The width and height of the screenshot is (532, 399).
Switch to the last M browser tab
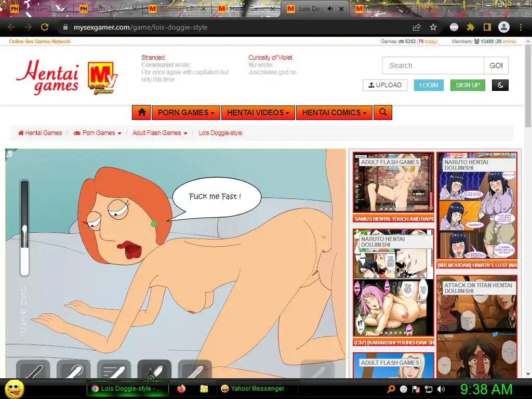click(383, 9)
